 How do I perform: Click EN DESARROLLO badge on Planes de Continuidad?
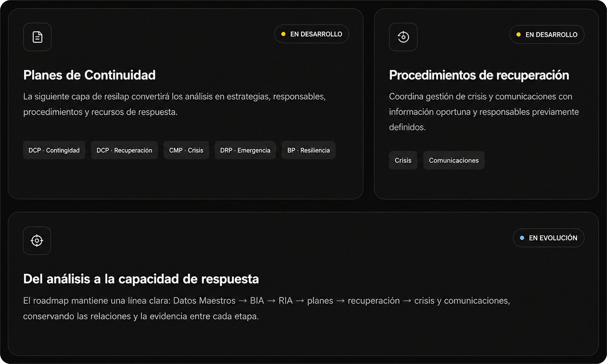click(x=312, y=34)
